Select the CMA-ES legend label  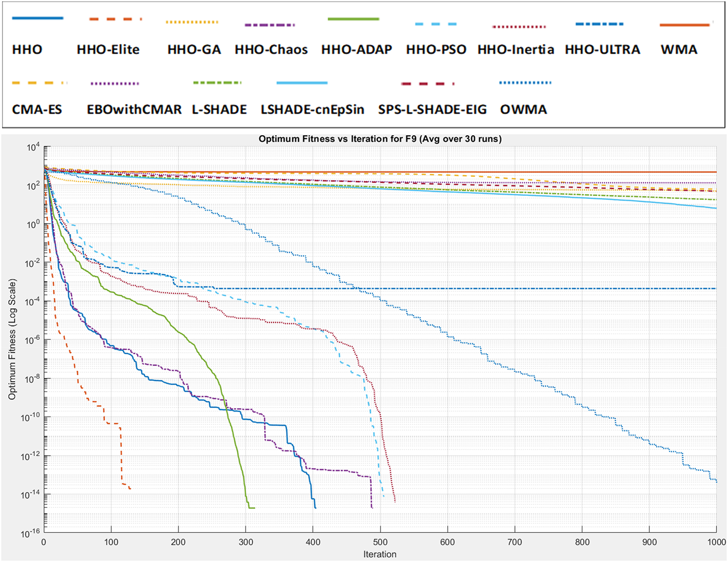click(37, 110)
